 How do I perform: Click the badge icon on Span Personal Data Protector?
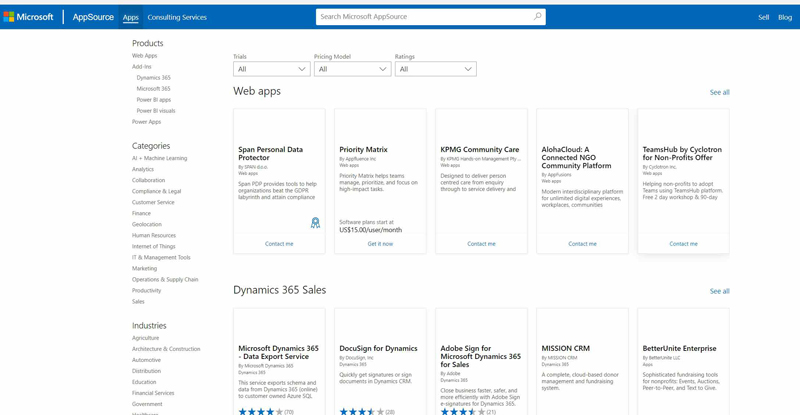pos(315,223)
